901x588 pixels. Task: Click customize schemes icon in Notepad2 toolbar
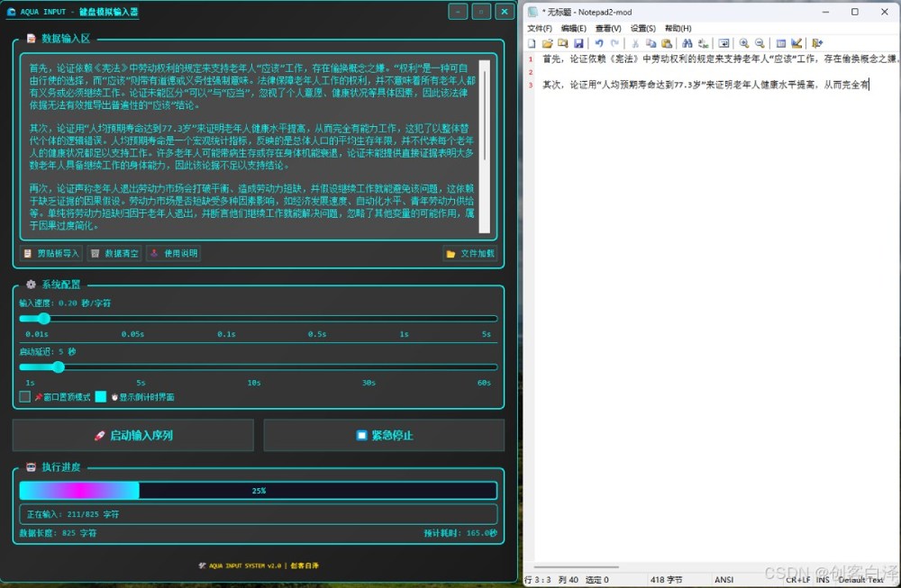pyautogui.click(x=796, y=43)
